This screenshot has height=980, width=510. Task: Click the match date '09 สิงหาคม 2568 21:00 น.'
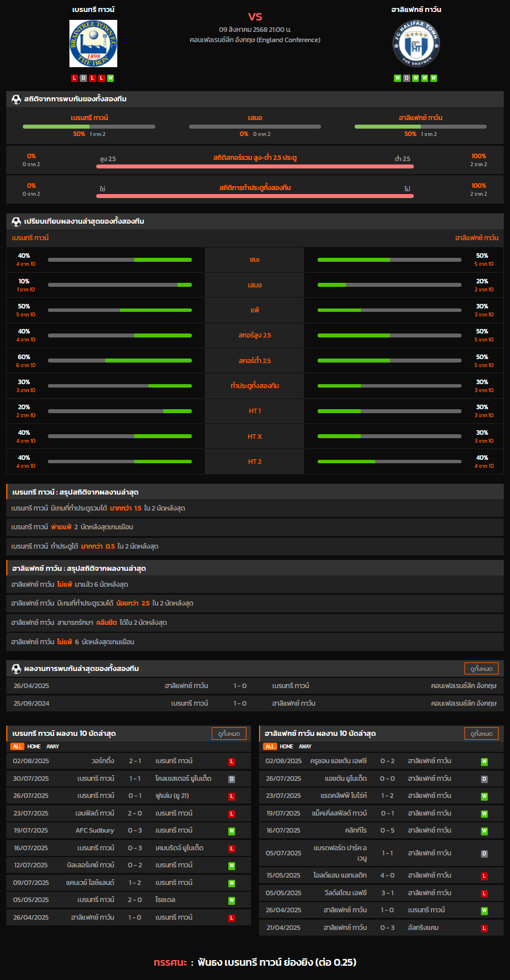click(x=255, y=29)
